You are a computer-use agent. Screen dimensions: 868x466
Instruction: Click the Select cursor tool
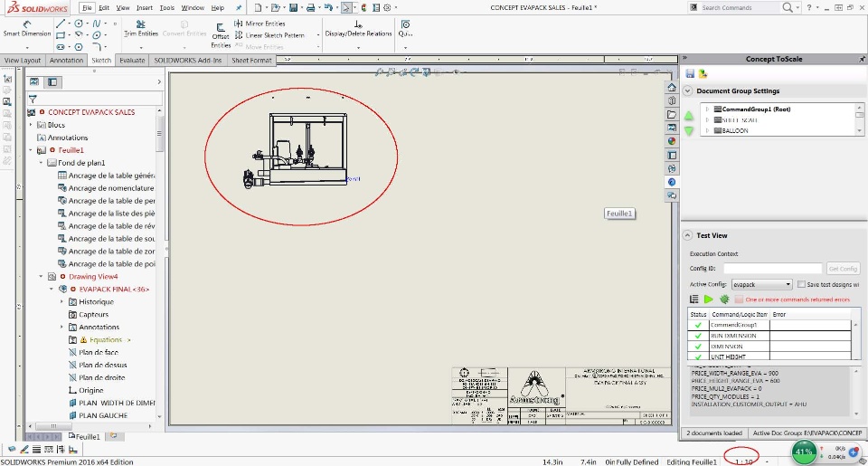pyautogui.click(x=346, y=8)
